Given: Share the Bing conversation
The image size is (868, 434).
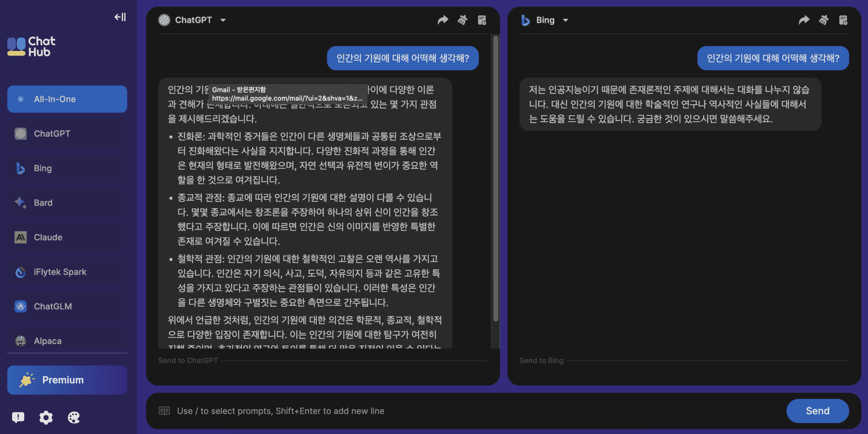Looking at the screenshot, I should coord(804,20).
